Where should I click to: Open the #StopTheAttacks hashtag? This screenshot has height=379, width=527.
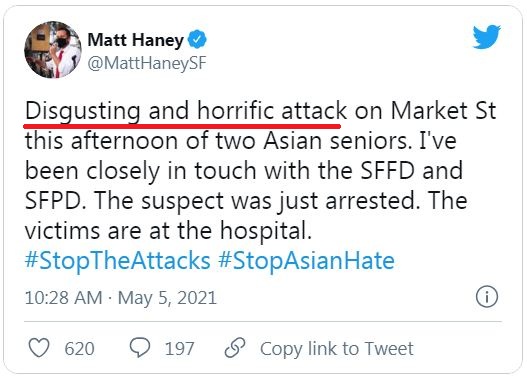coord(118,261)
